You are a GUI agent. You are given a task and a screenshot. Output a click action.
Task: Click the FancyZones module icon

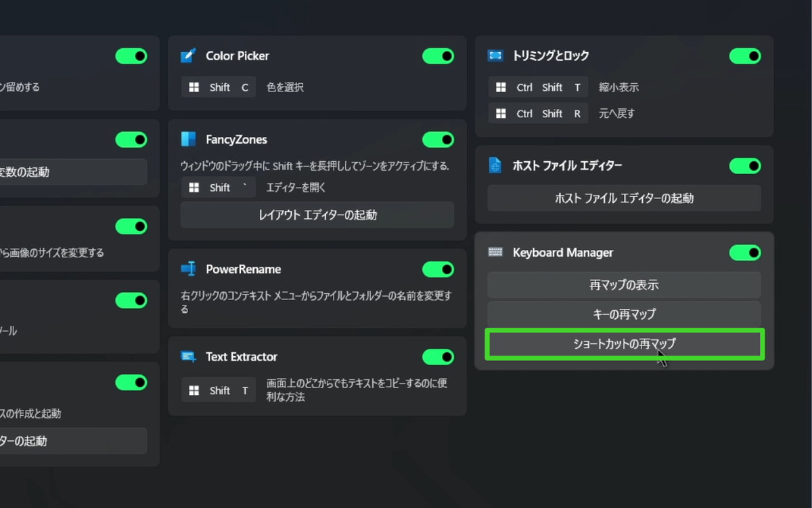tap(188, 140)
